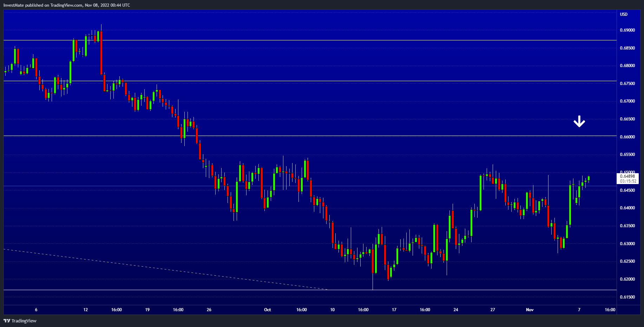Click the thin current-price line at 0.64898

[x=310, y=186]
